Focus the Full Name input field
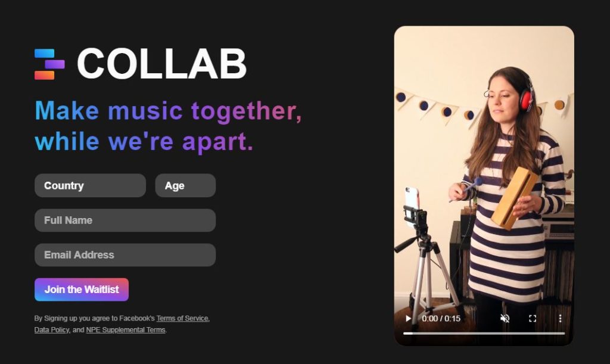610x364 pixels. [125, 220]
